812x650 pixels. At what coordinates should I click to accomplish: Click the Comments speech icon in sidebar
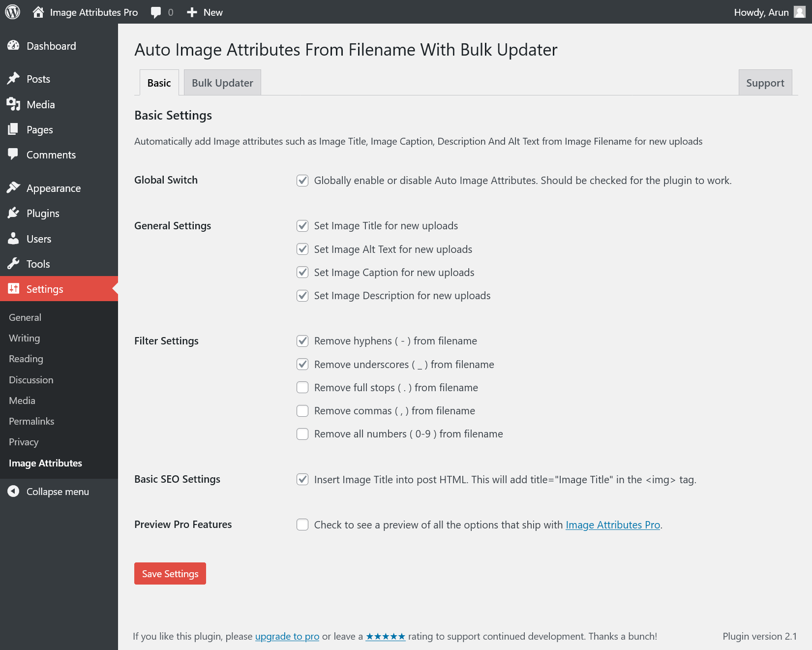tap(13, 155)
